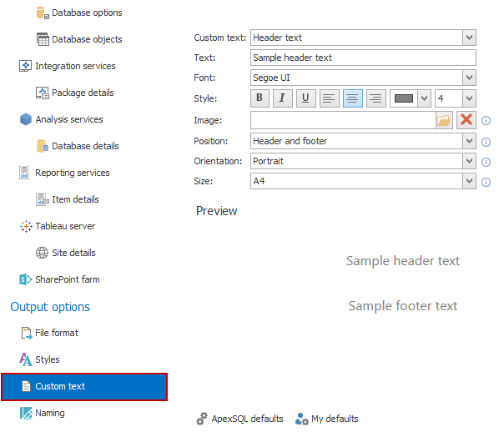This screenshot has width=504, height=432.
Task: Toggle Bold style button
Action: tap(260, 98)
